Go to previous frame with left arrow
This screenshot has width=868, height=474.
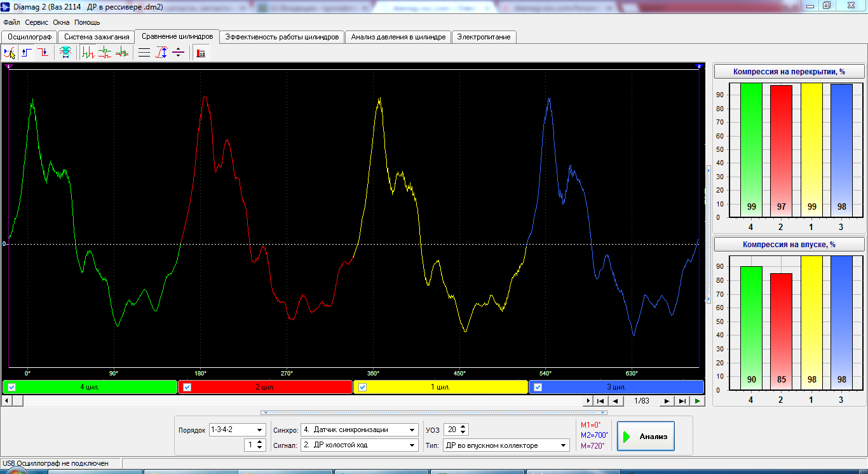[x=615, y=401]
